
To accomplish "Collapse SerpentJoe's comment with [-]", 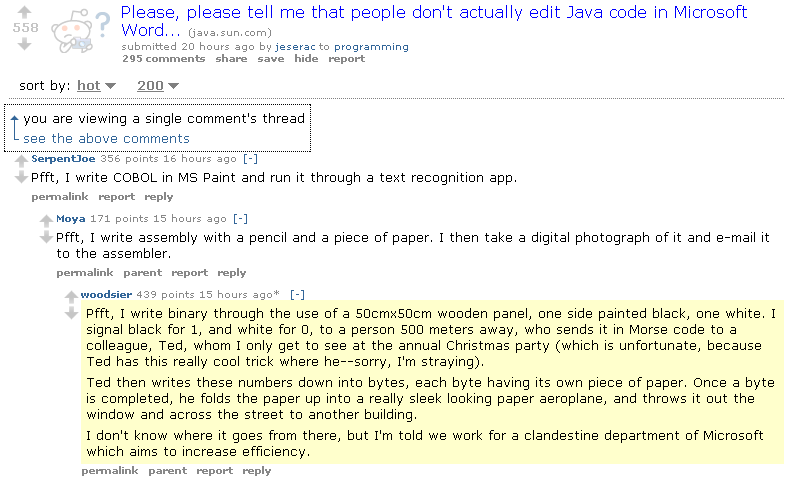I will click(x=250, y=159).
